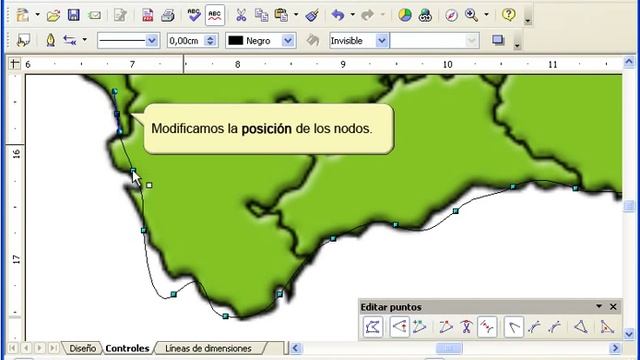Copy the selection
640x360 pixels.
tap(261, 16)
